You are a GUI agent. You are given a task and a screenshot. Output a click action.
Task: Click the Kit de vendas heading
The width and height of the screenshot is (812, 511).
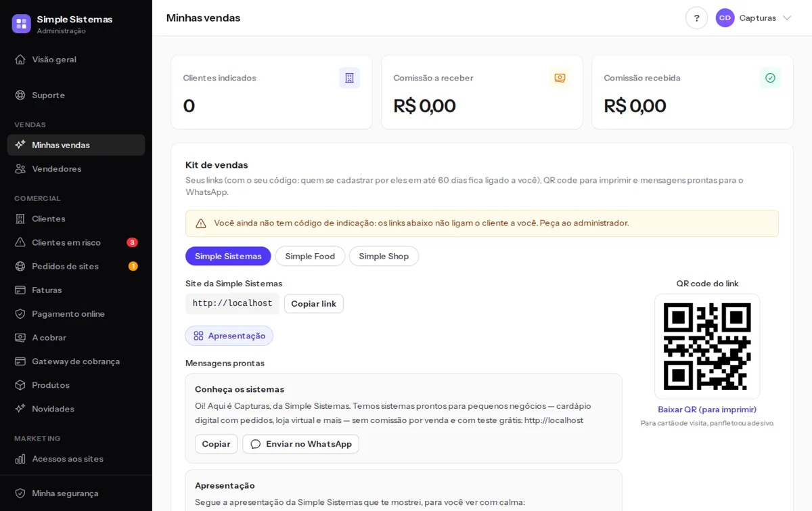[x=217, y=164]
